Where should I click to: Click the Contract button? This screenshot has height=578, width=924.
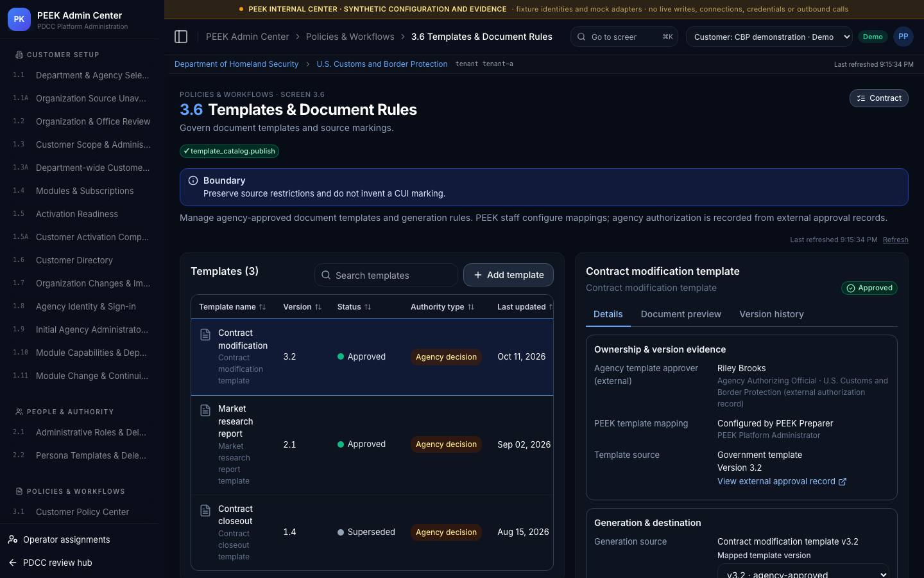coord(878,98)
